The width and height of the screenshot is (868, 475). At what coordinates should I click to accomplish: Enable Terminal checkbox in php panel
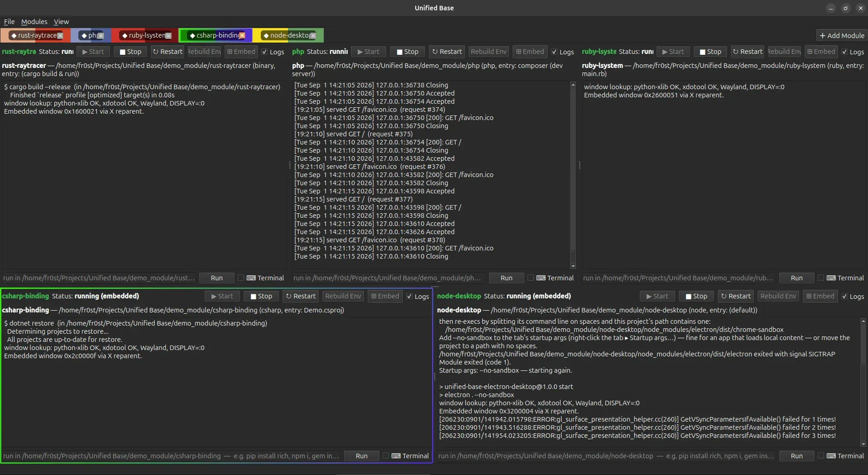point(551,278)
